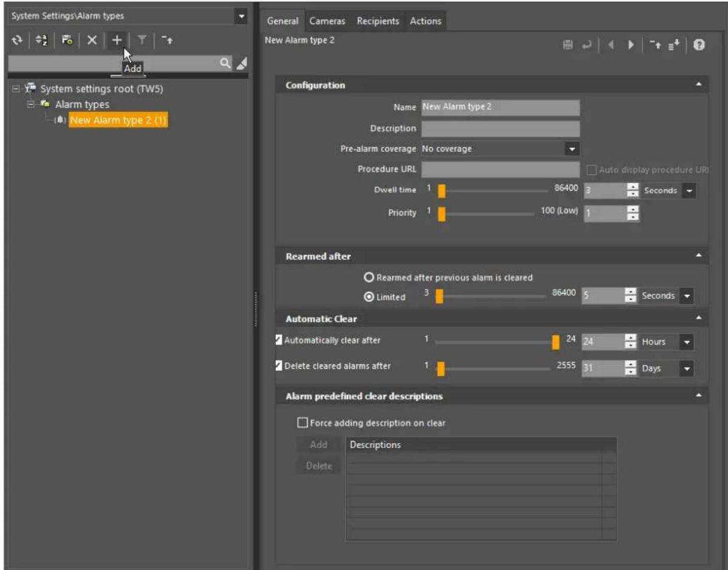Toggle the Automatically clear after checkbox

(278, 340)
